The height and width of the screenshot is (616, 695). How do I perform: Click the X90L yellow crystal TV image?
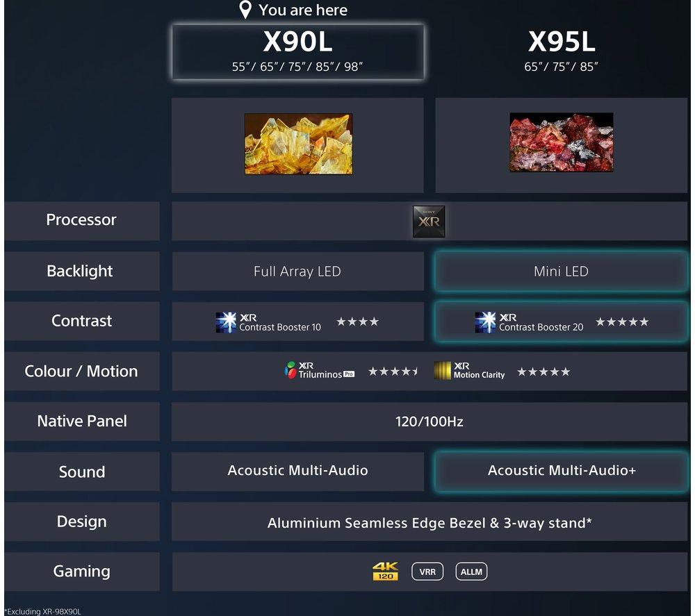(x=298, y=144)
